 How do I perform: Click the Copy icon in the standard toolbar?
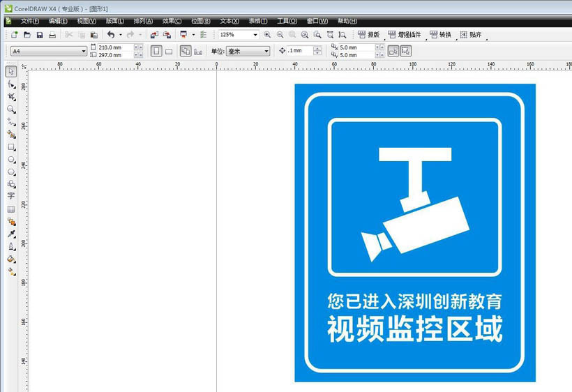pos(82,35)
